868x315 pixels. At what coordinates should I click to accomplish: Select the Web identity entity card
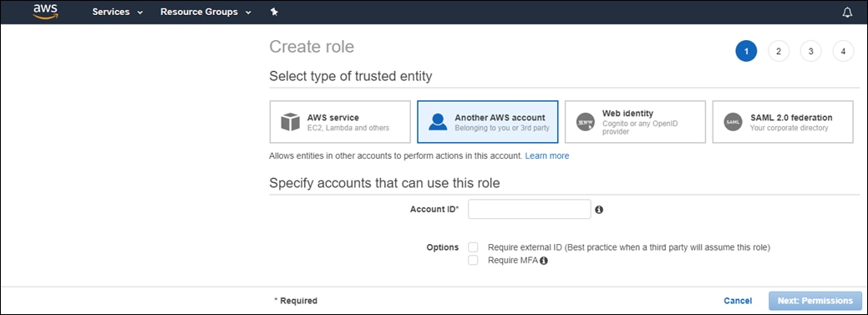[635, 122]
